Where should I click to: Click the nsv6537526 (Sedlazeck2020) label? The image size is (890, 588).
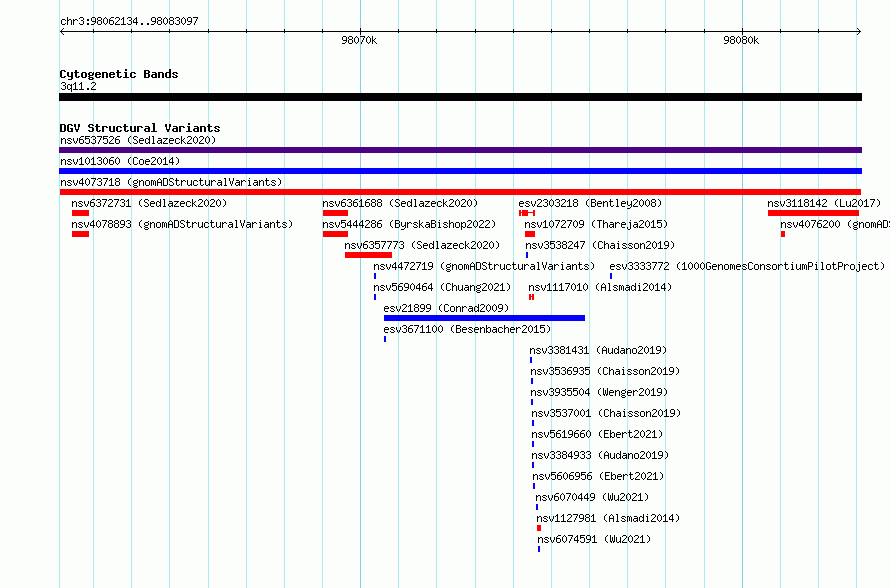[138, 140]
